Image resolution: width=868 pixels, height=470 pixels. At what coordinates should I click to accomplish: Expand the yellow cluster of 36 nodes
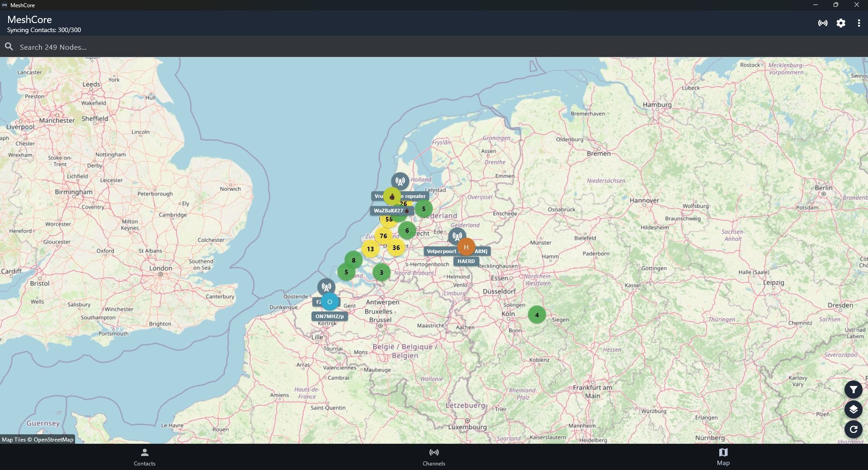coord(396,248)
